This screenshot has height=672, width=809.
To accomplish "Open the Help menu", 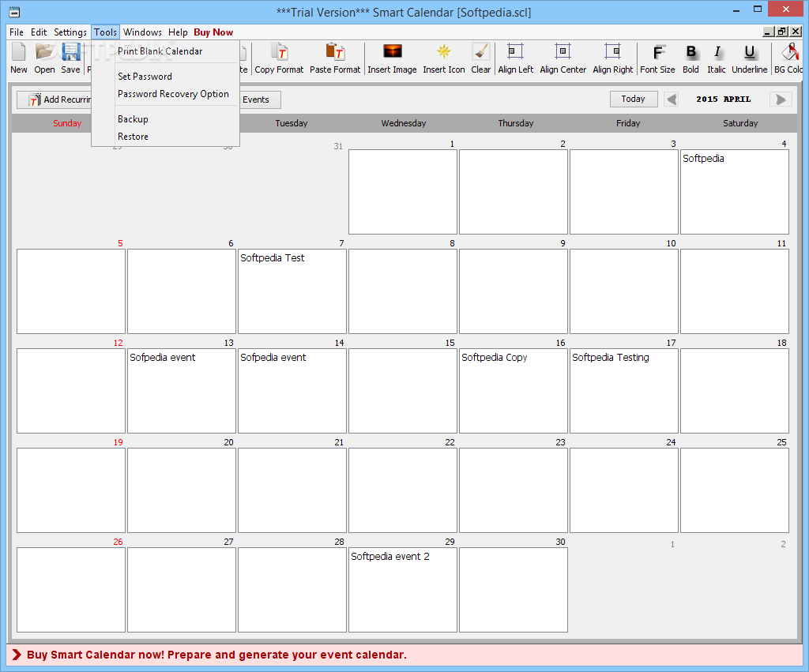I will [178, 32].
